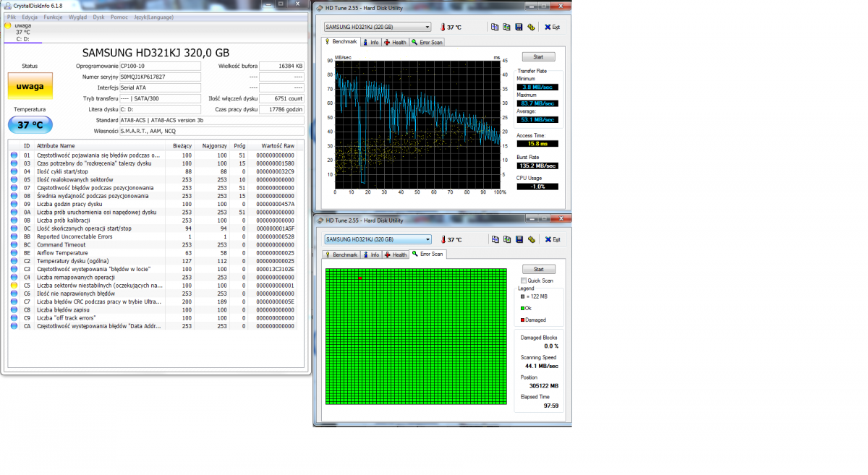
Task: Click the green Ok legend swatch
Action: click(x=523, y=308)
